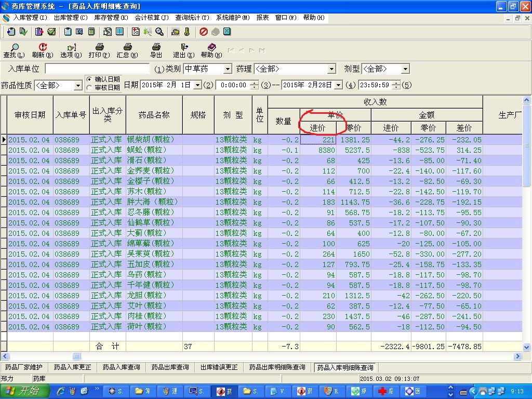Expand the 类别 dropdown showing 中草药
This screenshot has width=532, height=399.
[x=228, y=69]
